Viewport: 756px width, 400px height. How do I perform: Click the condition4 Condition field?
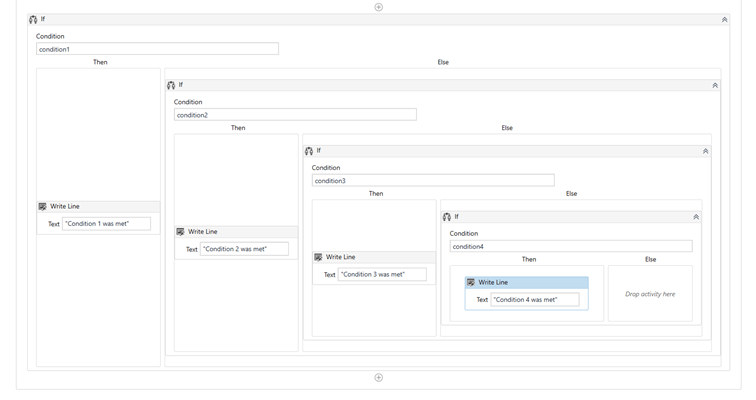tap(571, 246)
